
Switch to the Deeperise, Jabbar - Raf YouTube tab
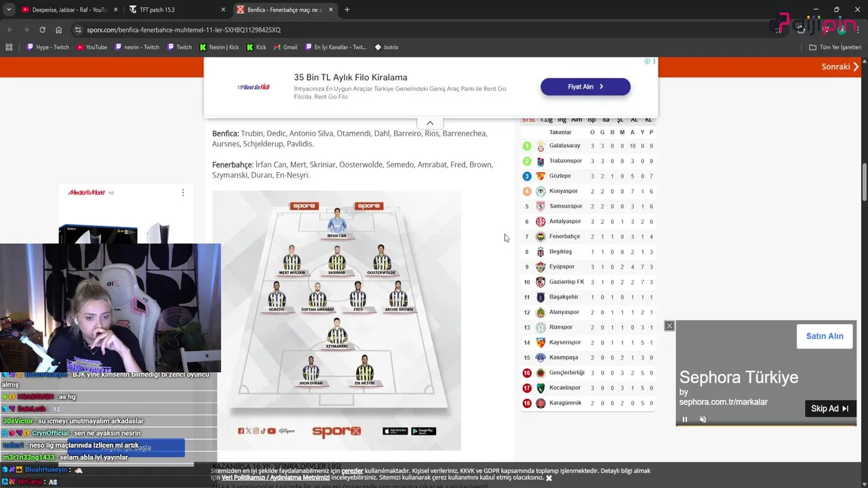(69, 9)
